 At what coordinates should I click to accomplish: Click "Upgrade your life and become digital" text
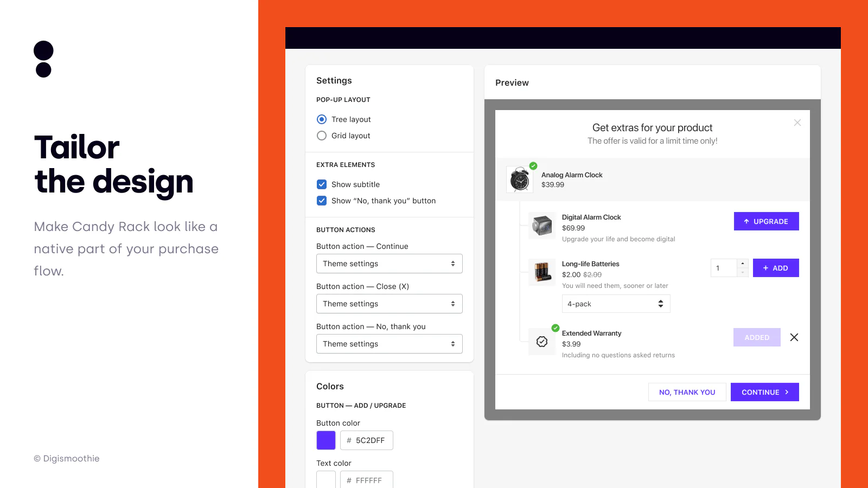point(618,239)
